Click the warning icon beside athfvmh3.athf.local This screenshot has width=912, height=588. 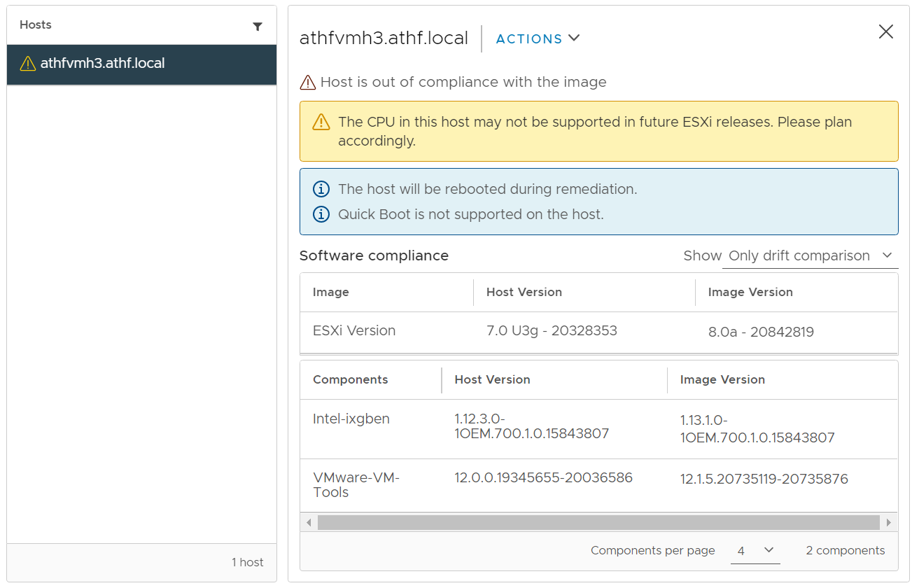pyautogui.click(x=27, y=63)
